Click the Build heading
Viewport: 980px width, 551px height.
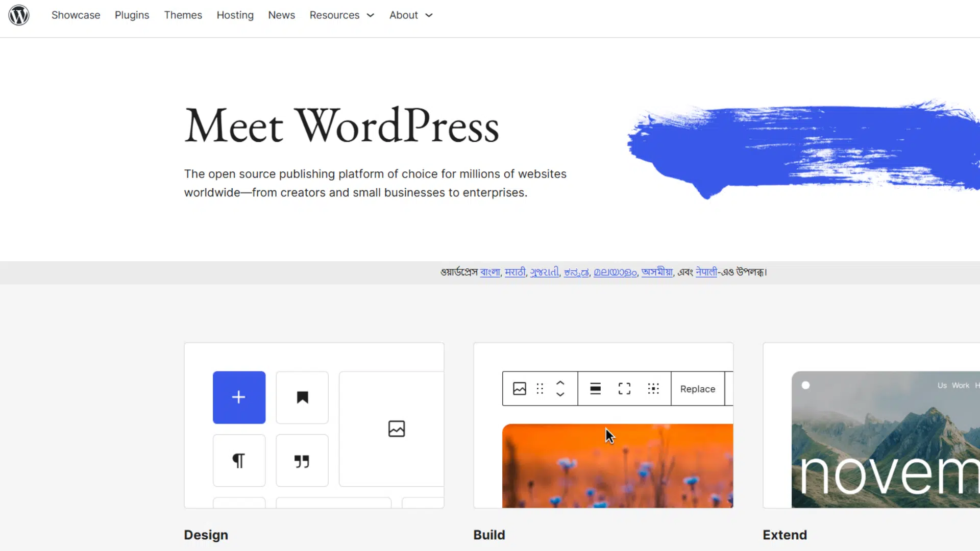(489, 535)
